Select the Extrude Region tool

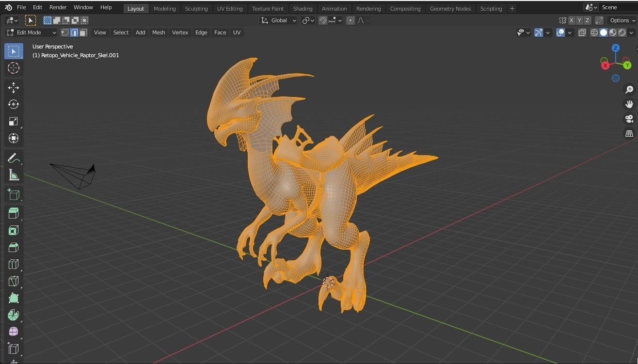coord(13,213)
